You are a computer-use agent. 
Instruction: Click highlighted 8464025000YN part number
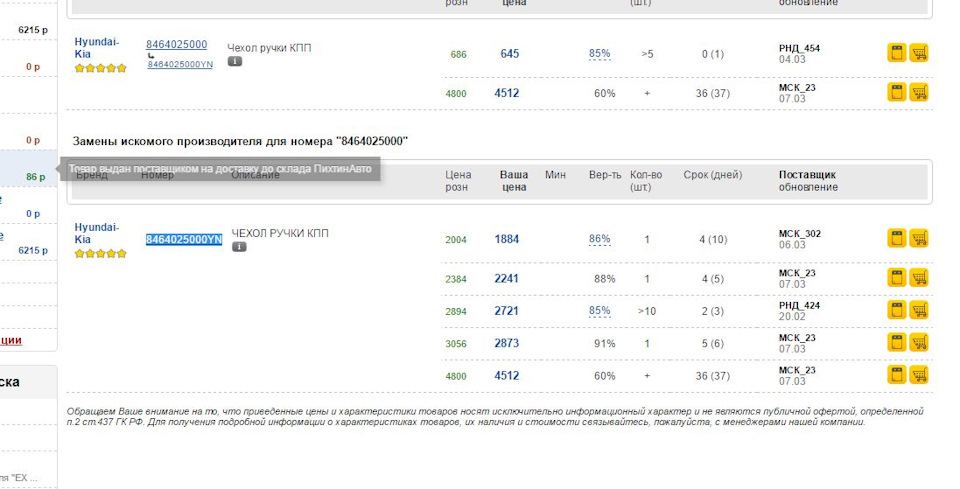(x=184, y=239)
